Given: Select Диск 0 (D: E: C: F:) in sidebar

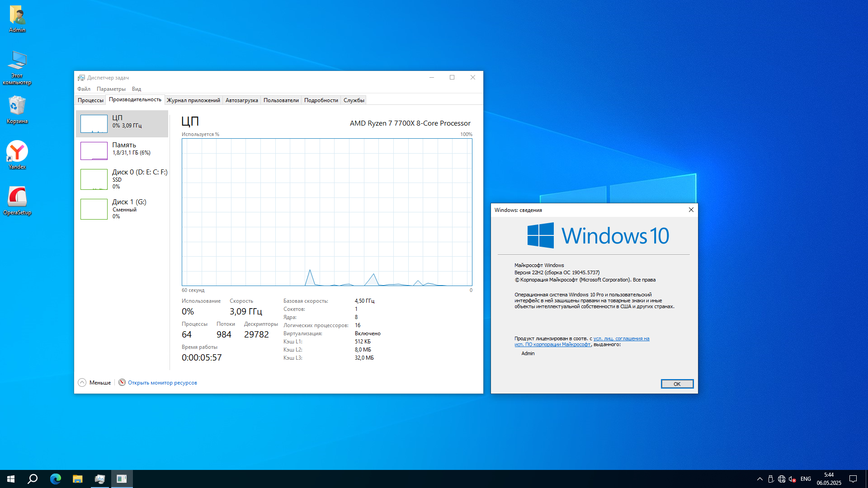Looking at the screenshot, I should pos(123,179).
